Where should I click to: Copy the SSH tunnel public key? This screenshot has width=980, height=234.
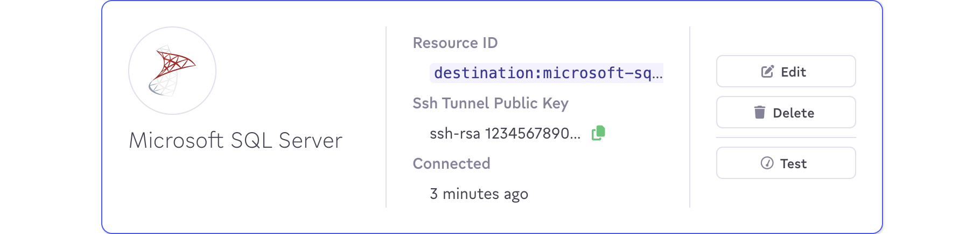[598, 133]
